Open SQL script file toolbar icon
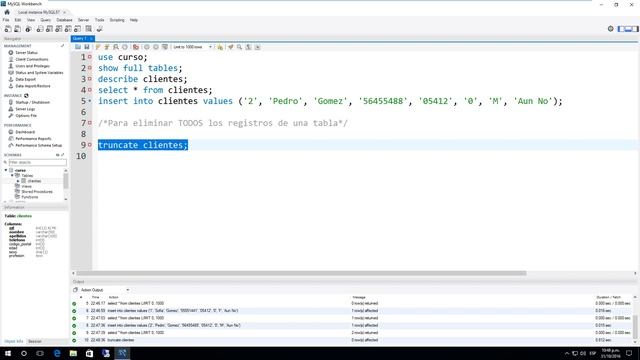The image size is (640, 360). coord(18,29)
